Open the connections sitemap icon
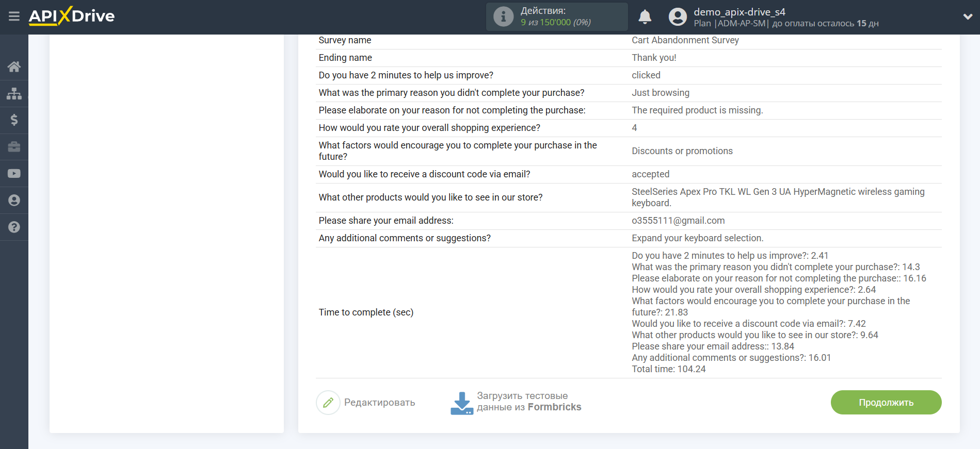Screen dimensions: 980x449 tap(14, 93)
